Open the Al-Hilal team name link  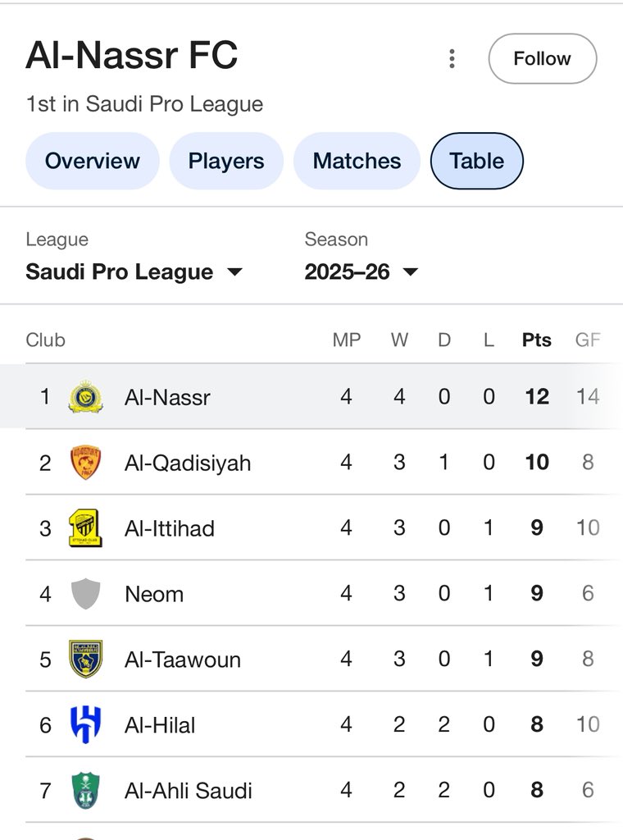pyautogui.click(x=160, y=725)
